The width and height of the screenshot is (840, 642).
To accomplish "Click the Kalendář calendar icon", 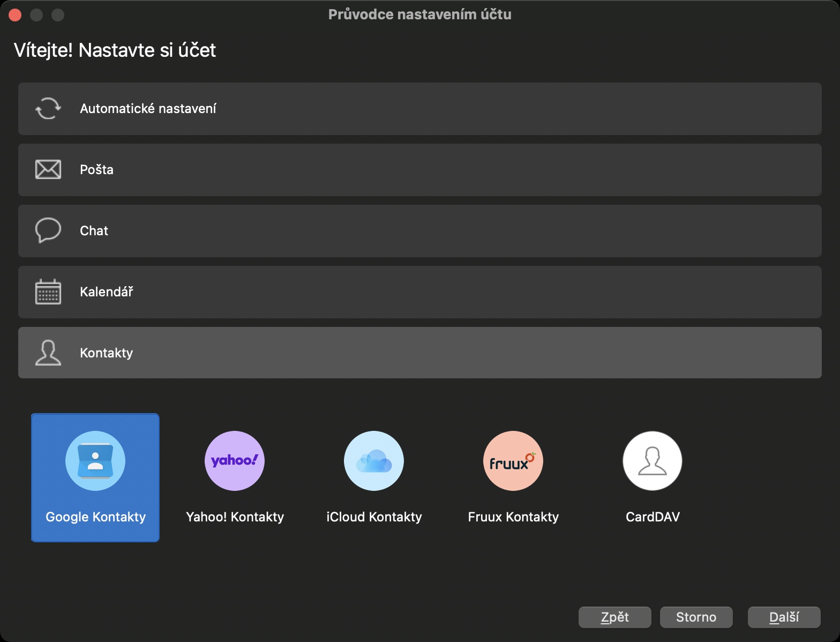I will point(48,292).
